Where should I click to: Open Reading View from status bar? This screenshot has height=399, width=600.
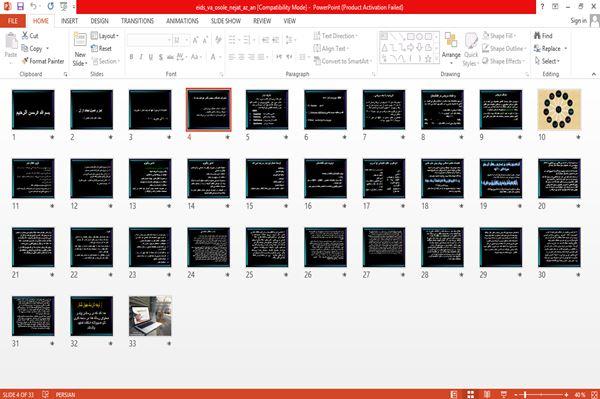487,394
